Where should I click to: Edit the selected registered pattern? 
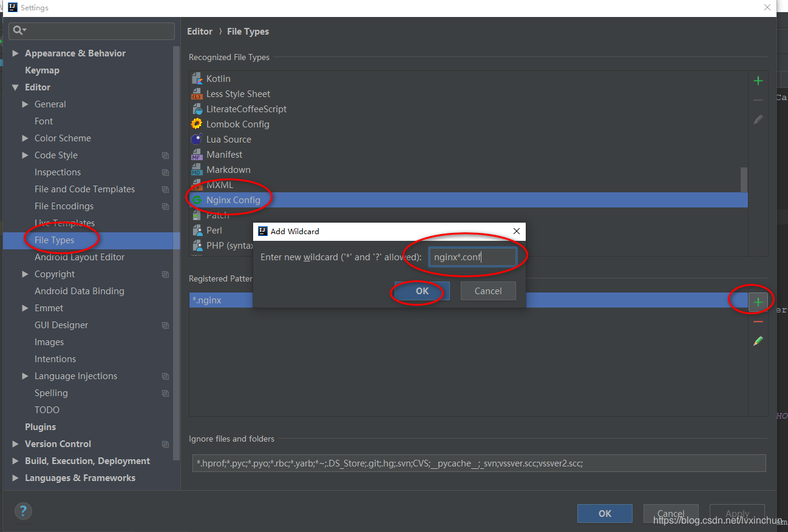point(758,341)
